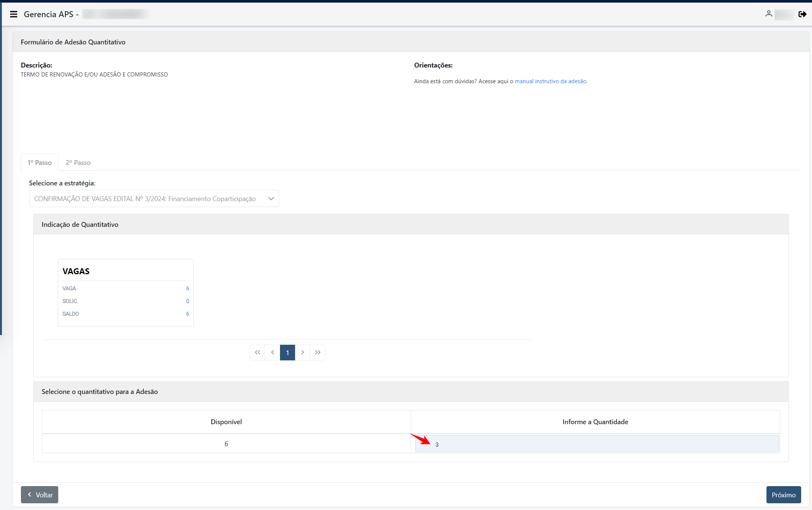812x510 pixels.
Task: Go to previous page arrow
Action: pos(273,352)
